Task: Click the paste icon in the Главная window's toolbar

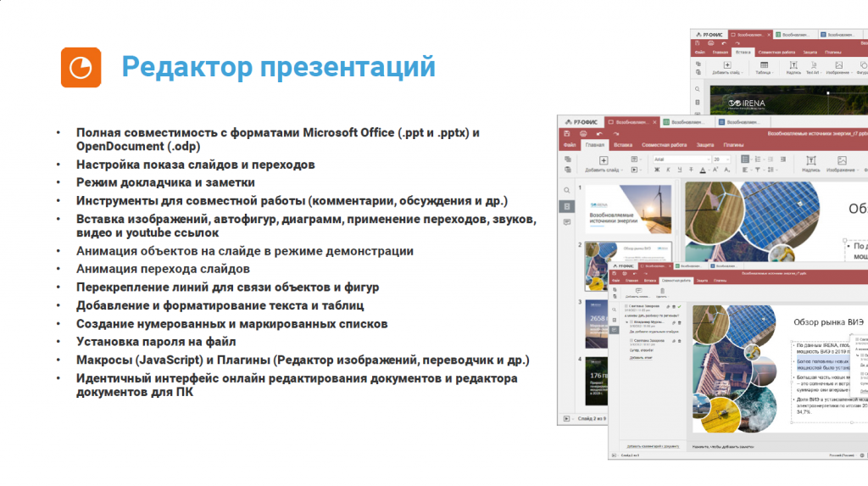Action: pos(567,170)
